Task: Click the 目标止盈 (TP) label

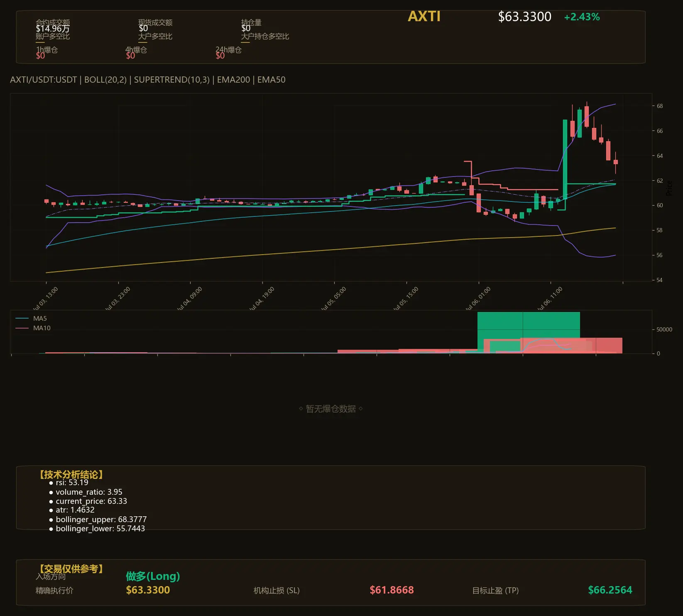Action: 495,590
